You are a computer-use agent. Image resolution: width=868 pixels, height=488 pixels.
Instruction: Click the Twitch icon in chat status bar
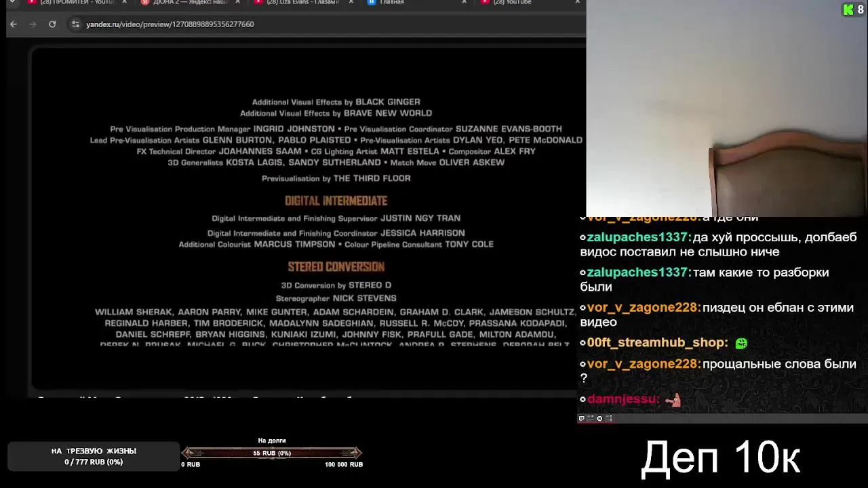click(581, 419)
